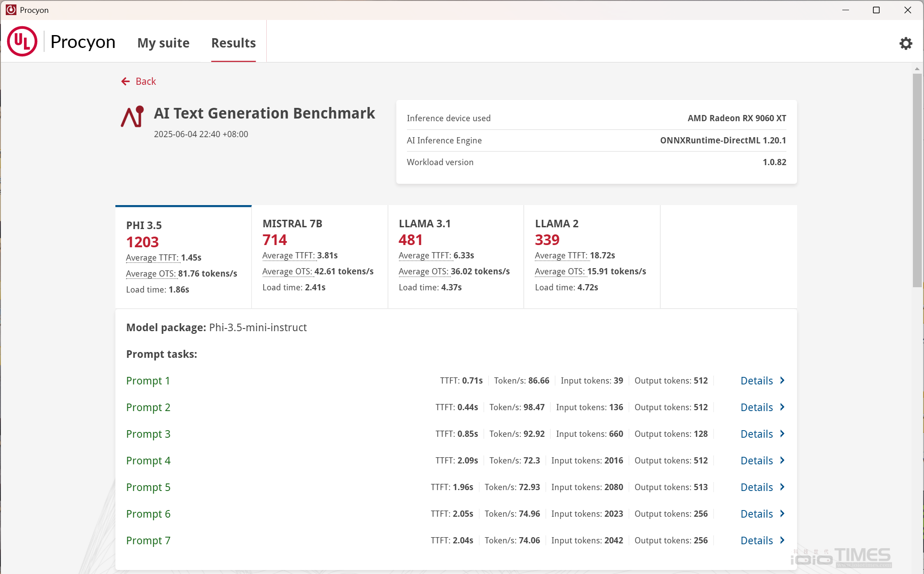This screenshot has width=924, height=574.
Task: Close the Procyon window
Action: pos(908,10)
